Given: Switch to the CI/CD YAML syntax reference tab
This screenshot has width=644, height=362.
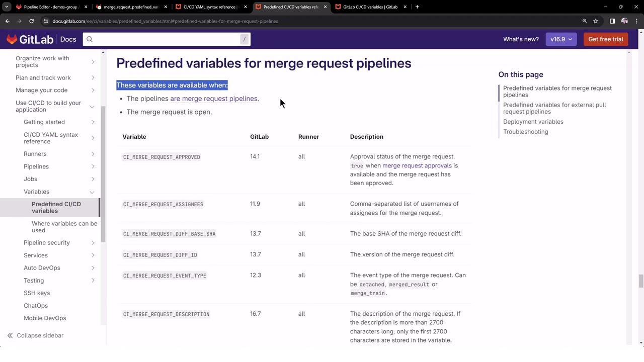Looking at the screenshot, I should coord(210,7).
